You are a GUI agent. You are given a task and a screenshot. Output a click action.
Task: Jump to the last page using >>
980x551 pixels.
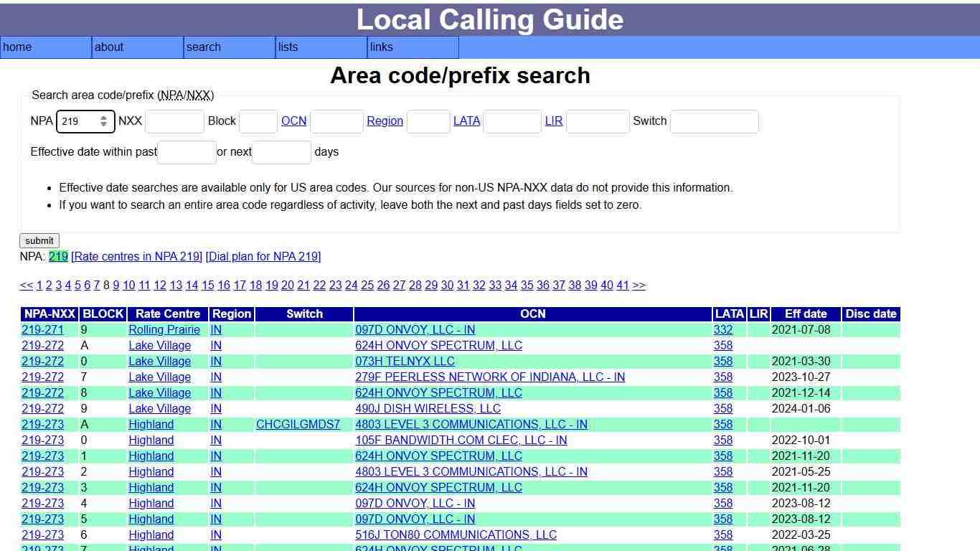click(639, 285)
